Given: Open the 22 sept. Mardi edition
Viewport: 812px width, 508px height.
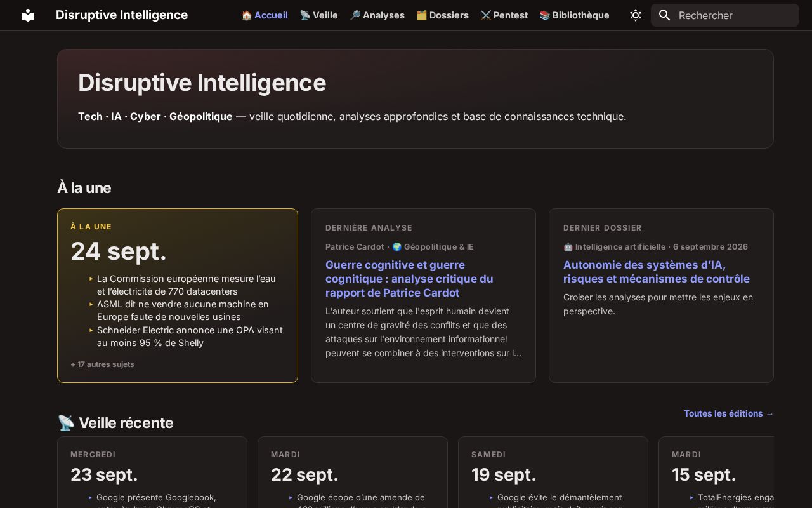Looking at the screenshot, I should point(353,472).
